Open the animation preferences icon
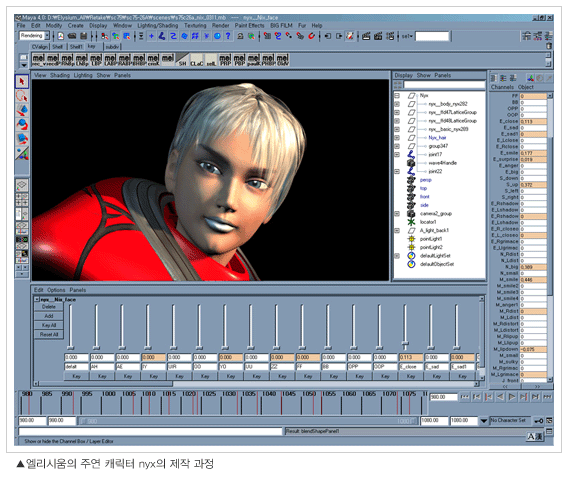The width and height of the screenshot is (568, 478). pyautogui.click(x=549, y=420)
